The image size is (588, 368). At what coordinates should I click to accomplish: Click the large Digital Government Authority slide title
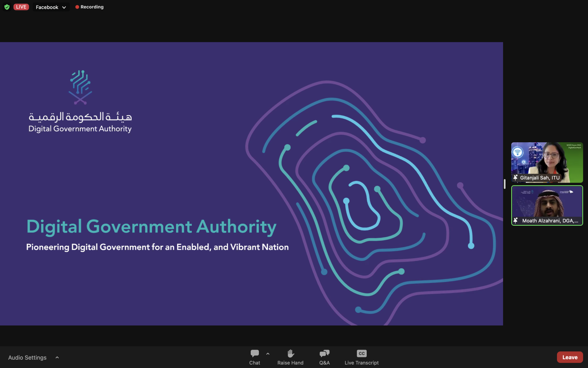pos(151,227)
